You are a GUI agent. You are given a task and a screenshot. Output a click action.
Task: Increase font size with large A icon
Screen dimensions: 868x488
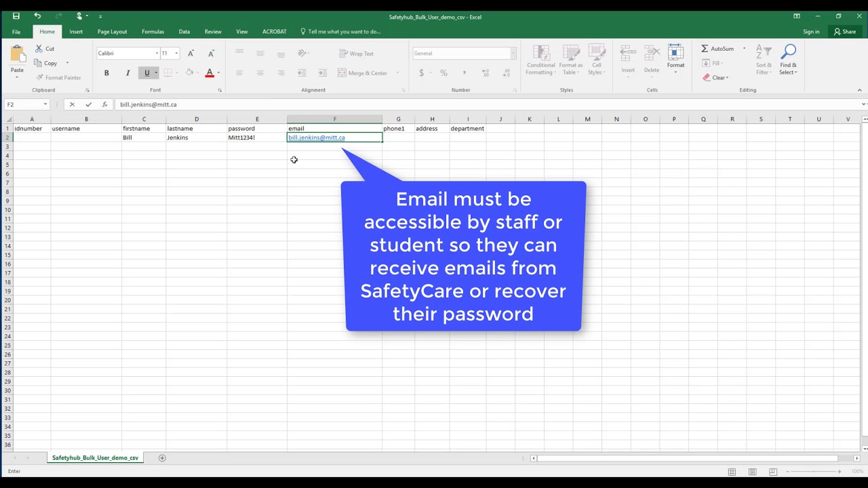(191, 53)
